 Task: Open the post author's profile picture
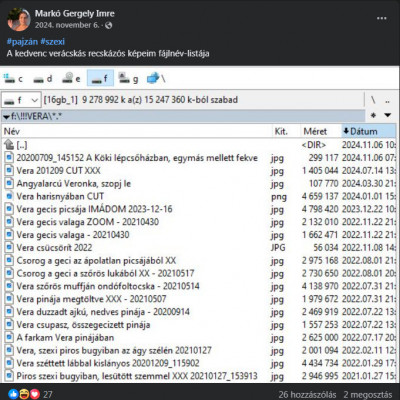coord(19,19)
